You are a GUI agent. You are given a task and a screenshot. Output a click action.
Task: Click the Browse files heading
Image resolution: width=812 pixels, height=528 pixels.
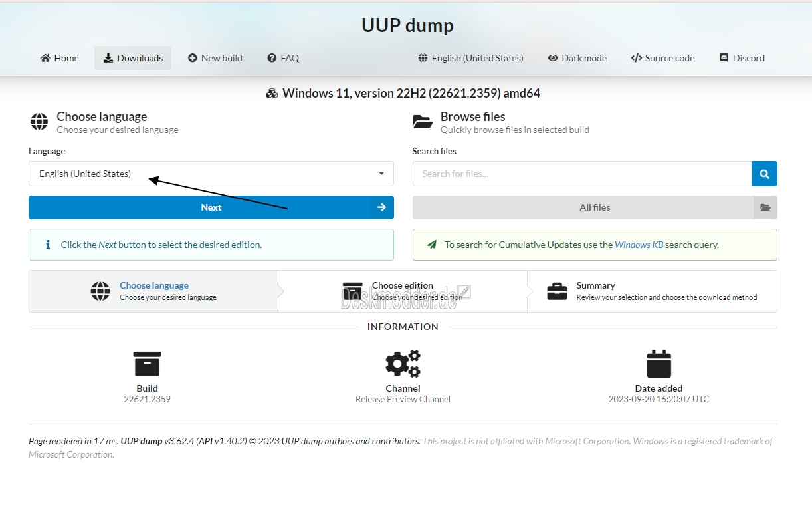point(472,116)
